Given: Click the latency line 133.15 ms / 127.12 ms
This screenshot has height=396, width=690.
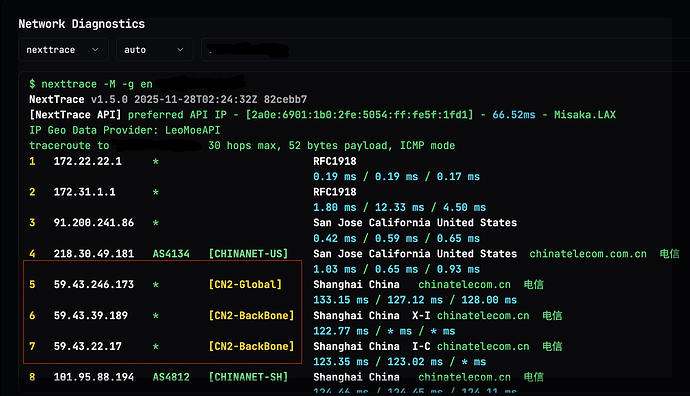Looking at the screenshot, I should (415, 300).
